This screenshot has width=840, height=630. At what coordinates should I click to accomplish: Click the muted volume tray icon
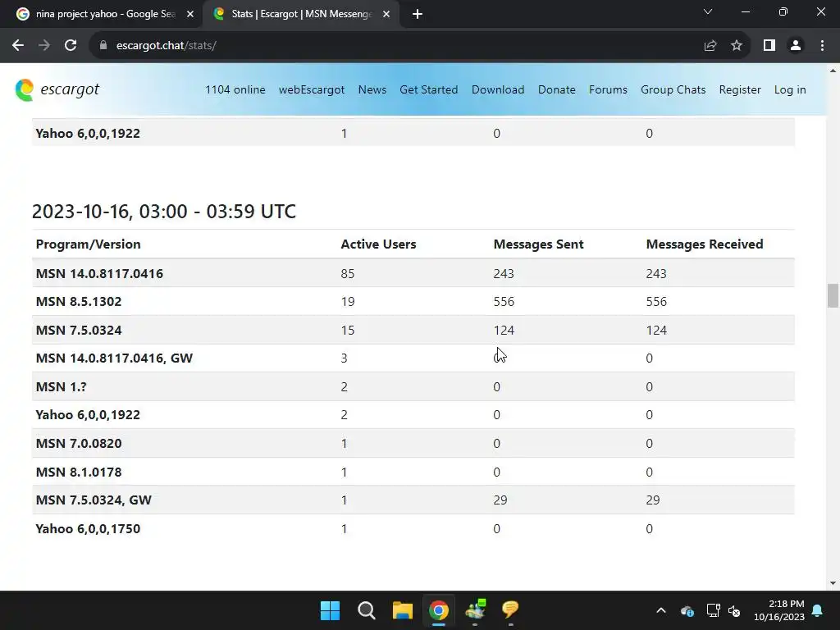pyautogui.click(x=734, y=610)
